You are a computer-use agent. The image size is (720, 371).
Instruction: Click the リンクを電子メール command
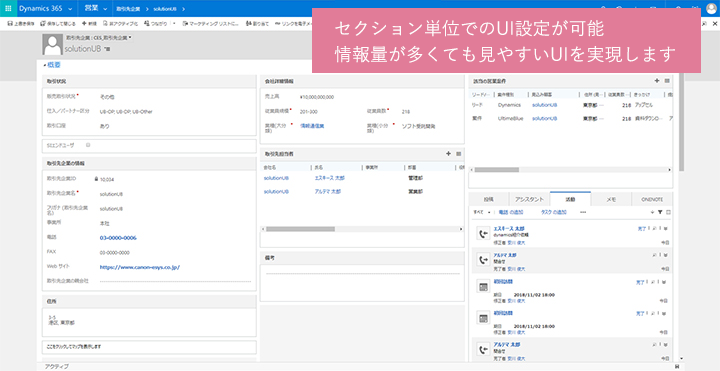click(x=293, y=23)
